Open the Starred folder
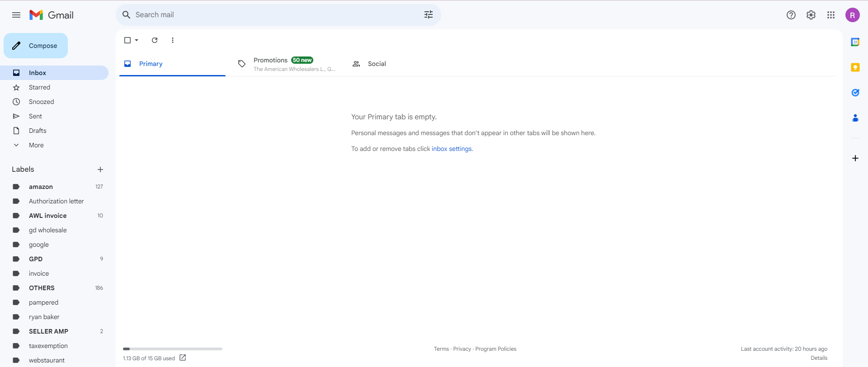 [x=54, y=87]
